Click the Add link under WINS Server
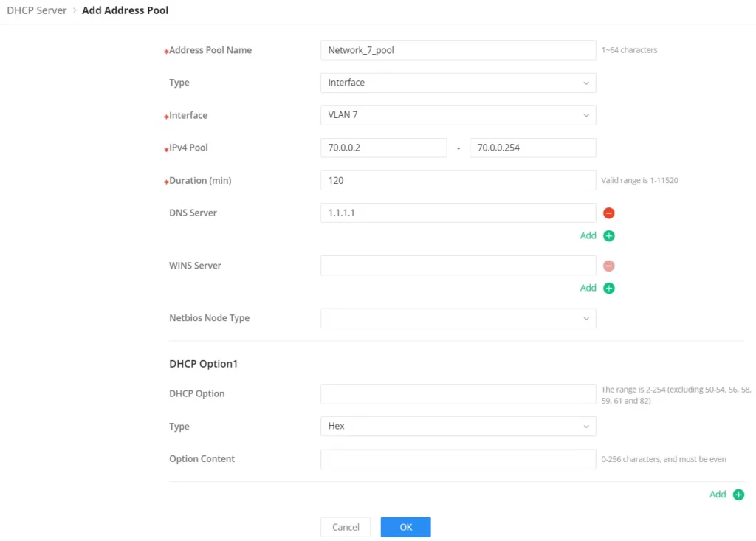756x541 pixels. pyautogui.click(x=588, y=287)
